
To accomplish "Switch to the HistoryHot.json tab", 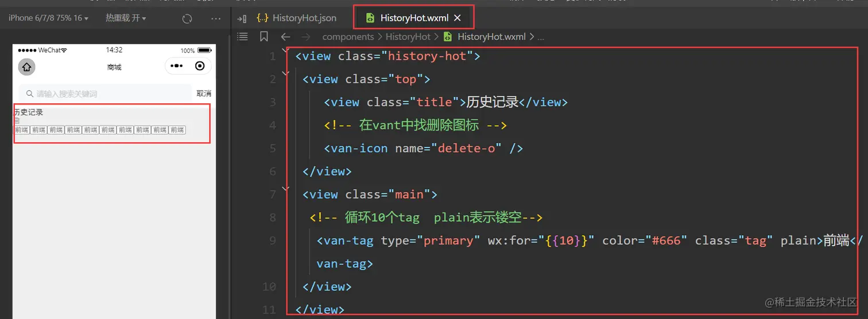I will coord(297,18).
